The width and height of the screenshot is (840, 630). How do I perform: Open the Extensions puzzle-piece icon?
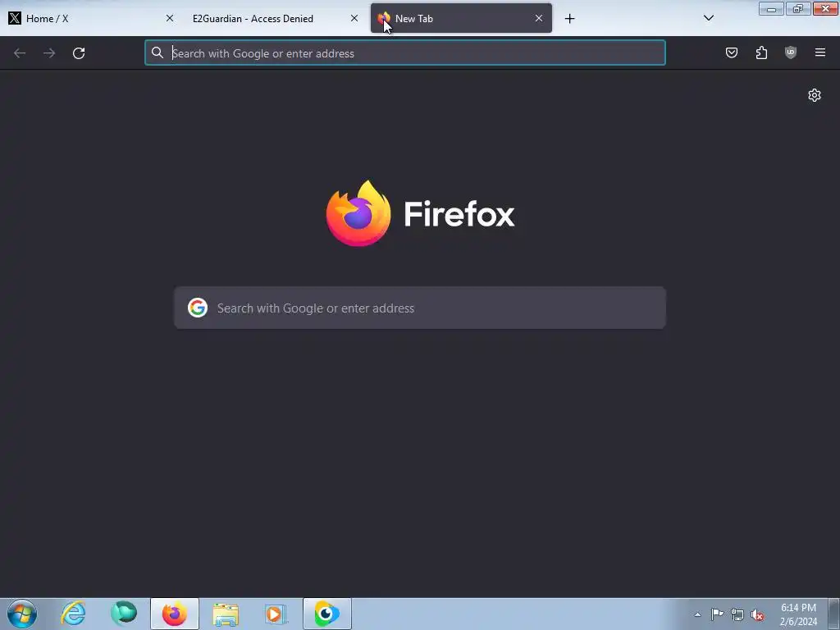click(x=761, y=52)
